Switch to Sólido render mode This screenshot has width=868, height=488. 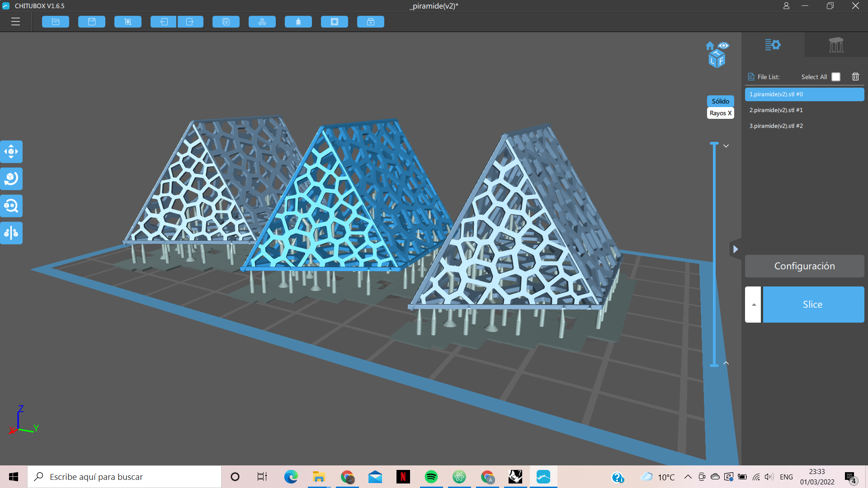(720, 101)
